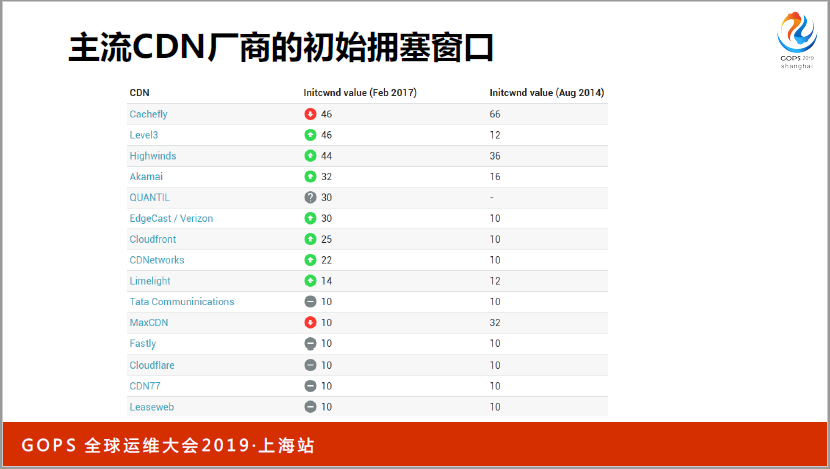Select Akamai's Feb 2017 value 32
Screen dimensions: 830x469
click(327, 177)
